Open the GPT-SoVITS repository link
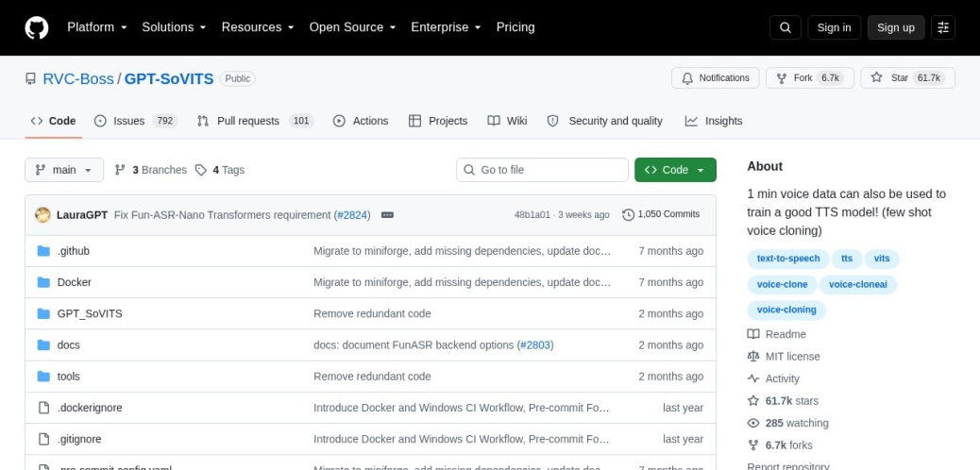 click(169, 78)
